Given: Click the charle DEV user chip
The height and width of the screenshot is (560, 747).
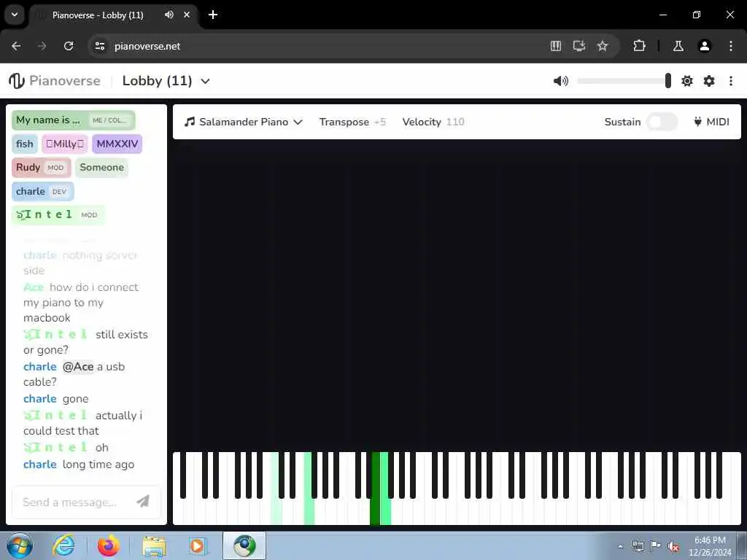Looking at the screenshot, I should (x=43, y=192).
